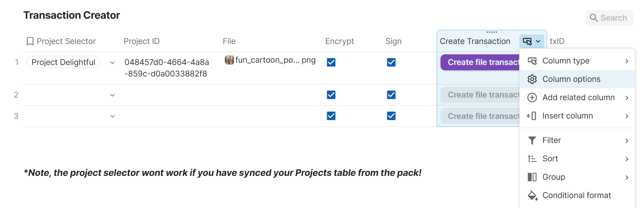Click the Filter funnel icon
This screenshot has height=208, width=644.
532,140
